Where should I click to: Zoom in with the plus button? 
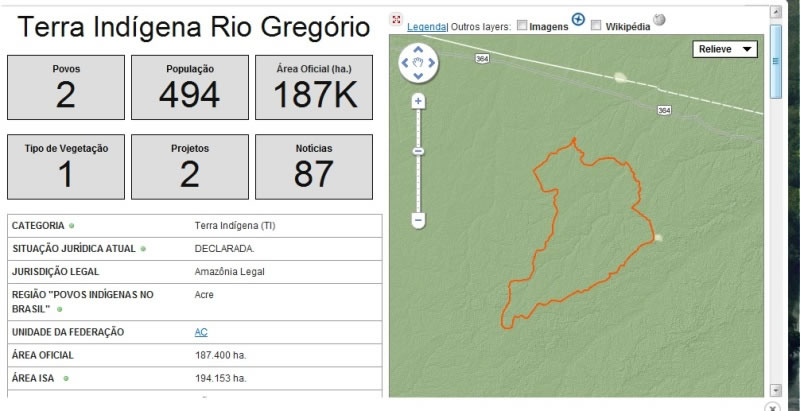(419, 101)
